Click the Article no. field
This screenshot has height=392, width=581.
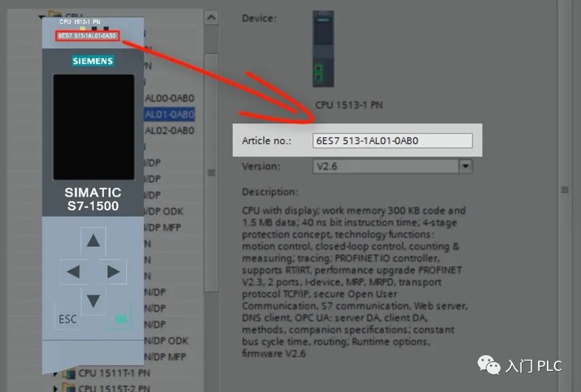click(x=393, y=141)
